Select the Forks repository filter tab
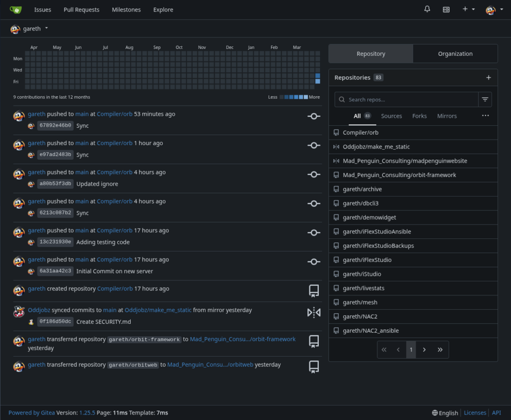This screenshot has height=420, width=511. click(x=419, y=116)
